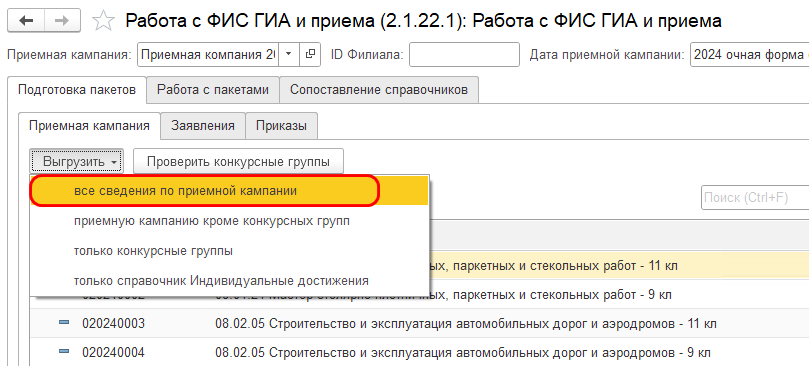
Task: Click the Поиск (Ctrl+F) search field
Action: tap(755, 198)
